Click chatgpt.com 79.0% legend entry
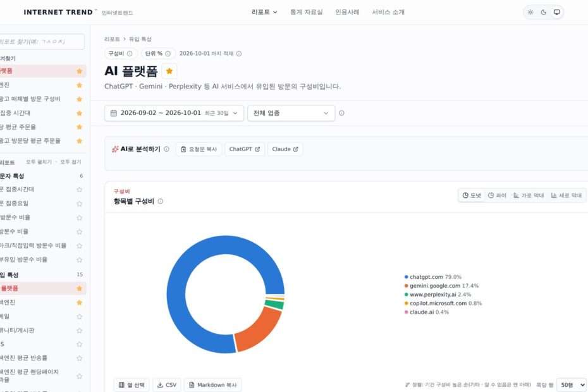The width and height of the screenshot is (588, 392). pos(433,277)
